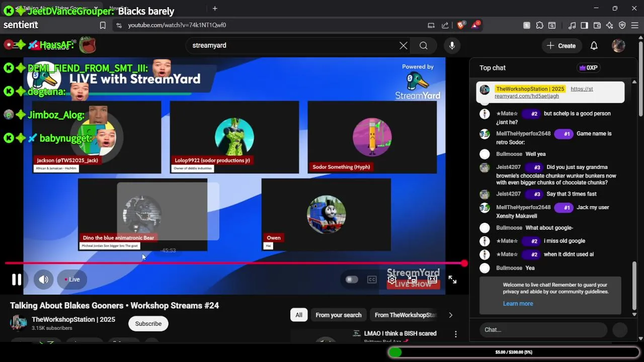Viewport: 644px width, 362px height.
Task: Open options for LMAO I think video
Action: coord(456,334)
